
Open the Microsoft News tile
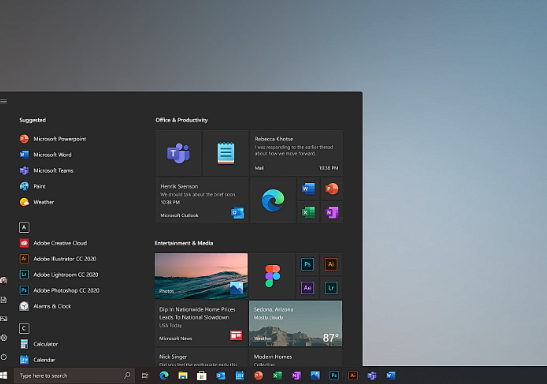(x=201, y=323)
